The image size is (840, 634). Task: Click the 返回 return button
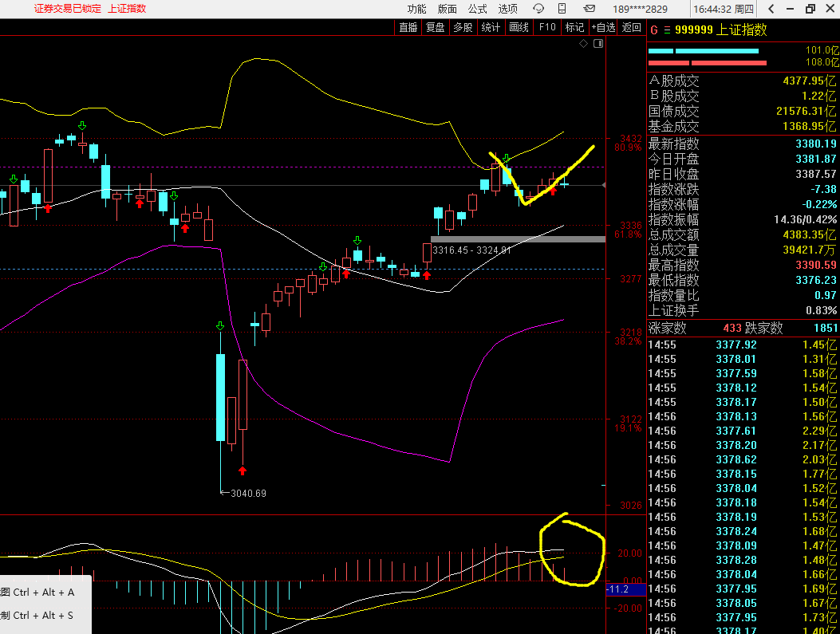(x=632, y=27)
